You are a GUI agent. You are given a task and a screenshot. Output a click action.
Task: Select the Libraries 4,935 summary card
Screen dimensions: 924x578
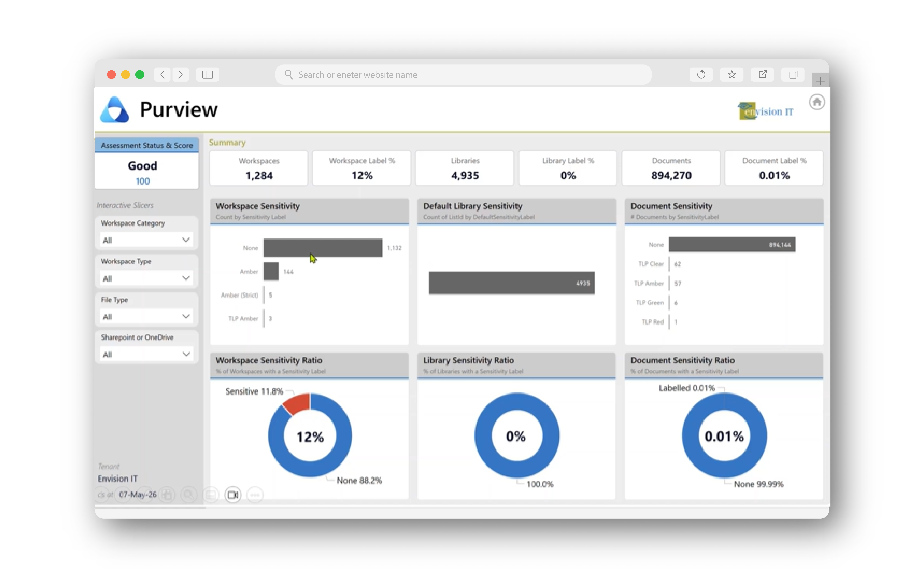[465, 168]
